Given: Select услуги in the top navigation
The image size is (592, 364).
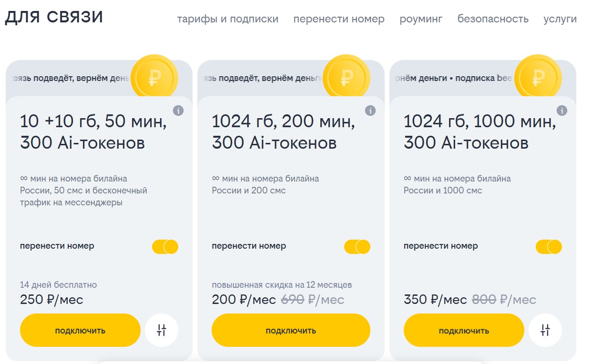Looking at the screenshot, I should click(x=560, y=19).
